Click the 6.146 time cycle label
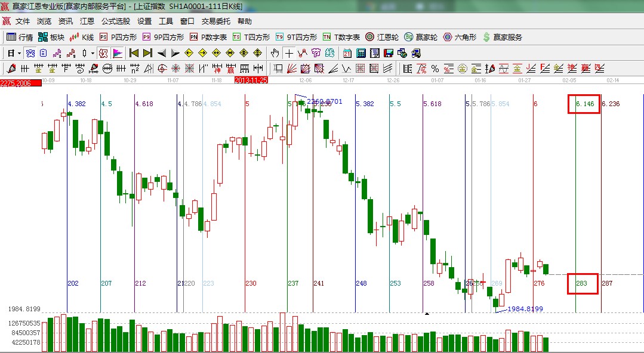644x353 pixels. (585, 104)
